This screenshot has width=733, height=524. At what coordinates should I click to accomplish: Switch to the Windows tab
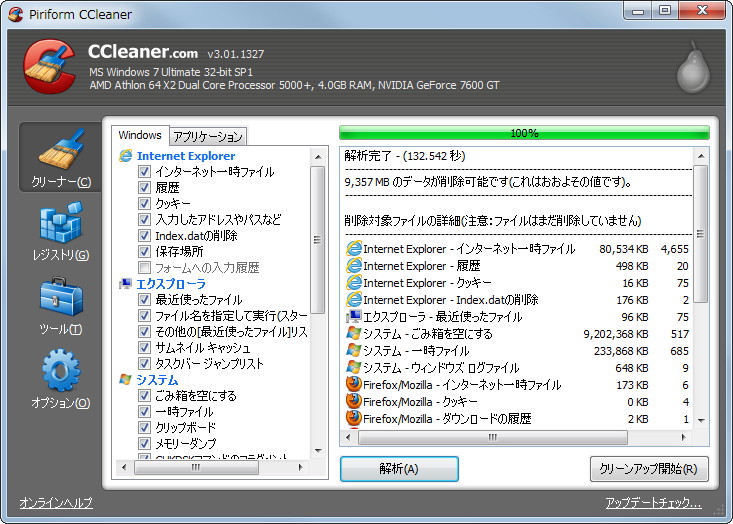coord(140,135)
